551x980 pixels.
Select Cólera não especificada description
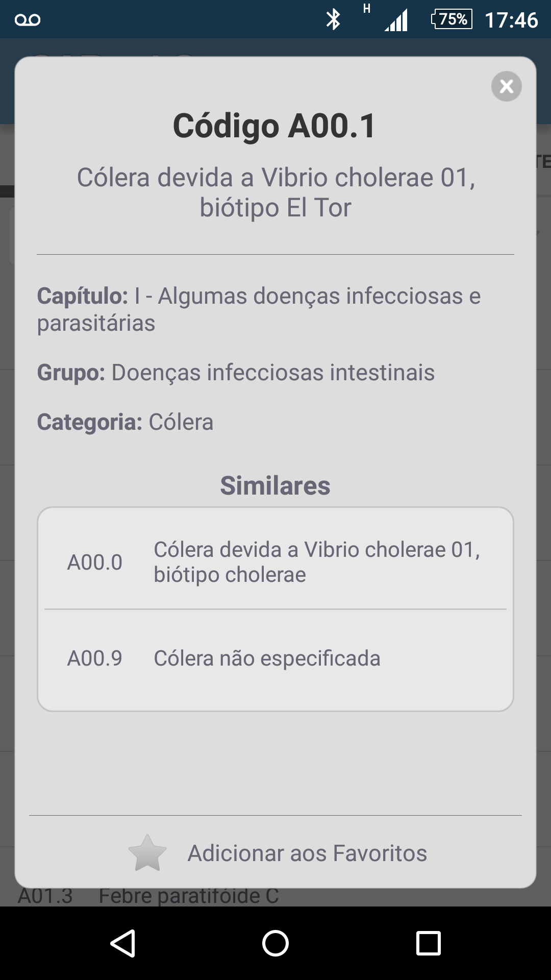[x=267, y=658]
